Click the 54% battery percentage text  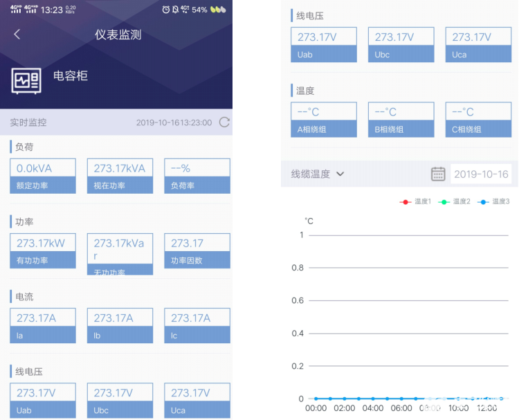tap(199, 10)
